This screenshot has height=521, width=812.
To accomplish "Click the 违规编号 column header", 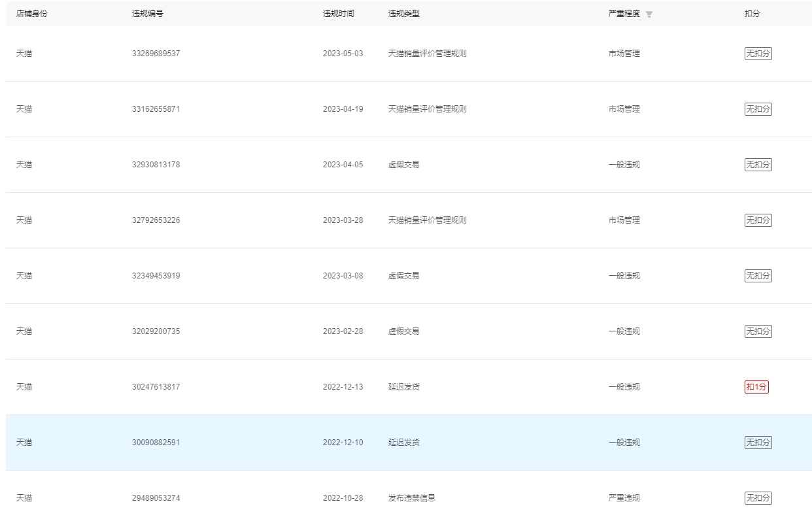I will pos(148,14).
